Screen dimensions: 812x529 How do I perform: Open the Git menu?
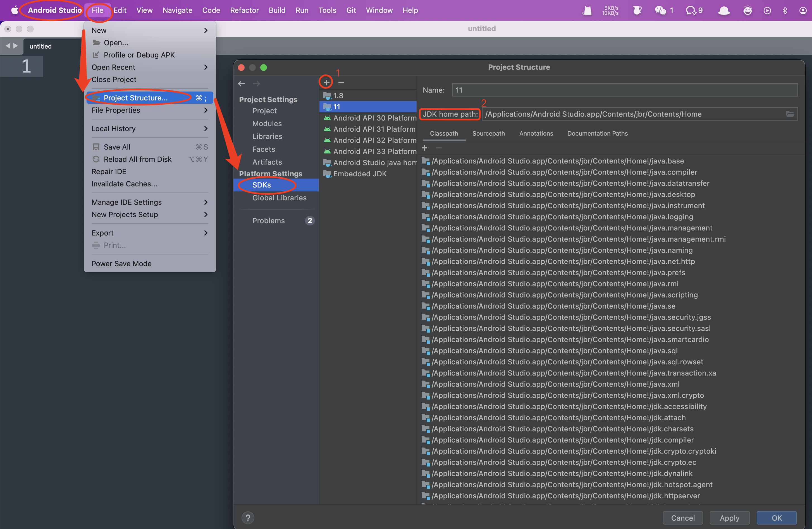coord(351,10)
